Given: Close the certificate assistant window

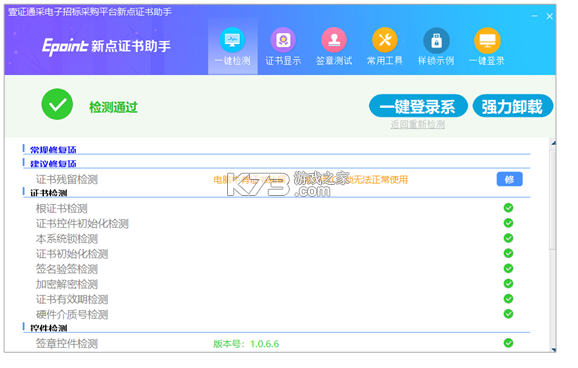Looking at the screenshot, I should [x=549, y=16].
